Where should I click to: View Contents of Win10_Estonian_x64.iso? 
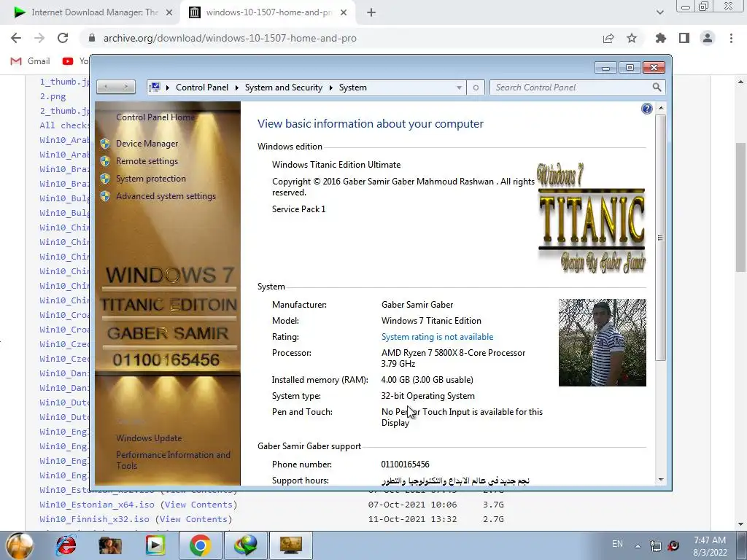[198, 505]
